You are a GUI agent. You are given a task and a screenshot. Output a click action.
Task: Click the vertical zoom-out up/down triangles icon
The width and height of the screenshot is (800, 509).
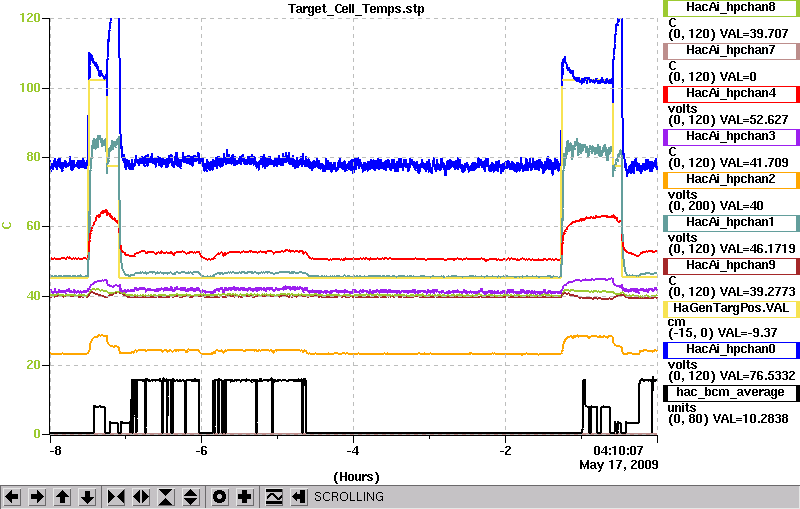tap(191, 497)
